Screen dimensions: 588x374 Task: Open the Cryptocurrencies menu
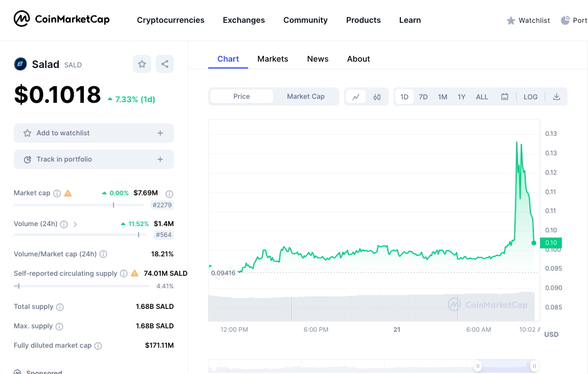pyautogui.click(x=171, y=21)
